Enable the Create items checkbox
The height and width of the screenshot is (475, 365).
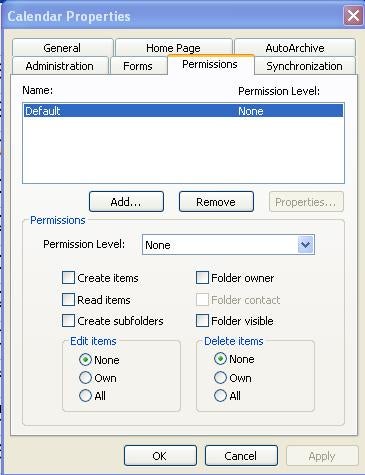(68, 278)
